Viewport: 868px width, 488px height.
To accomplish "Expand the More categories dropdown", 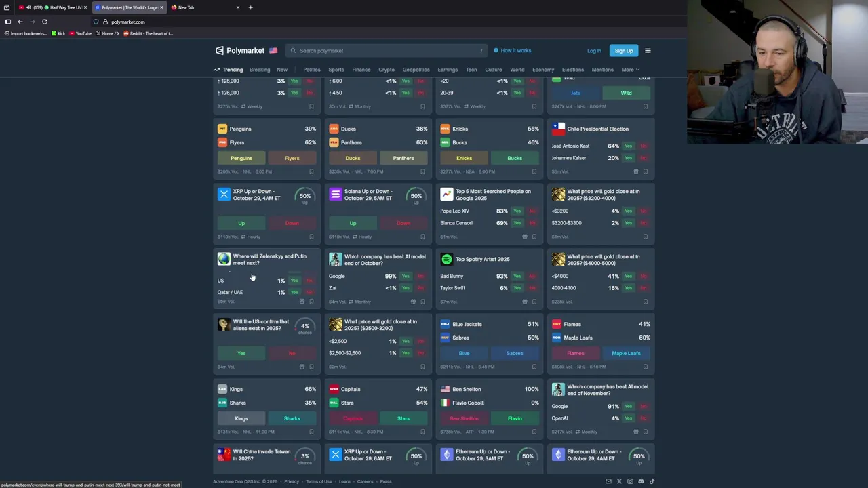I will click(630, 70).
